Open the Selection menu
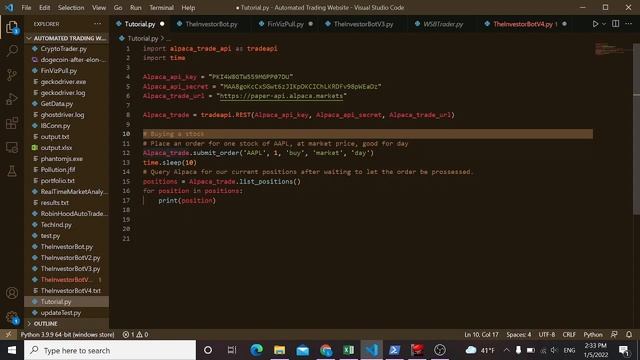This screenshot has width=640, height=360. 71,7
